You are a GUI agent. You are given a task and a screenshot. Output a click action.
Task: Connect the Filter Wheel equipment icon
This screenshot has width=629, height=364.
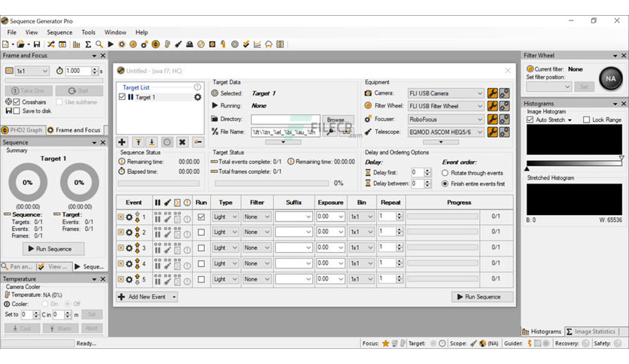pos(505,106)
